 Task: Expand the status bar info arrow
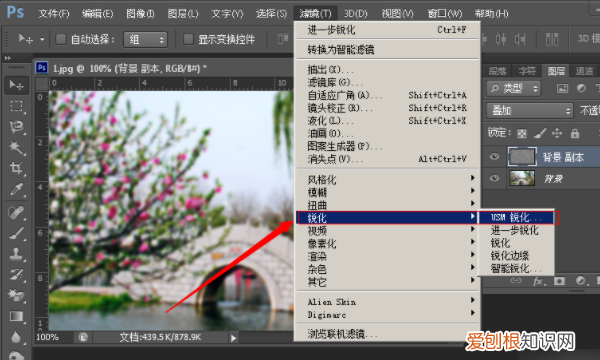coord(233,338)
